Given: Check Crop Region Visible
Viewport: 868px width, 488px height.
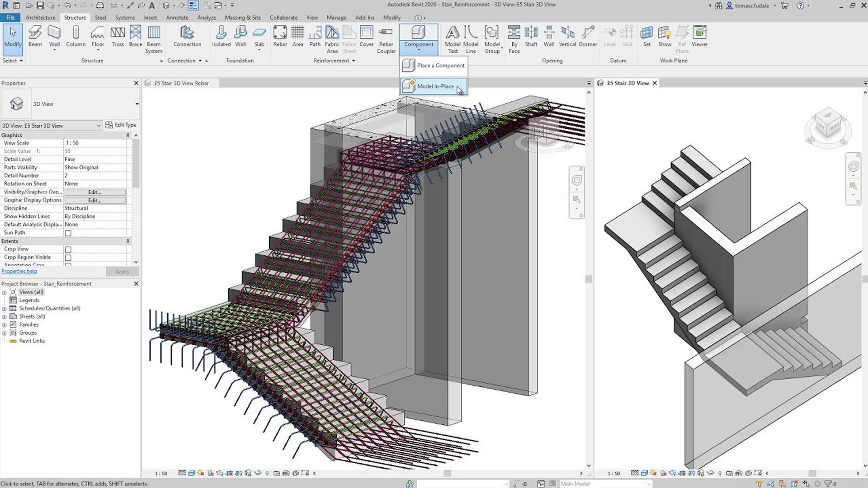Looking at the screenshot, I should coord(68,257).
